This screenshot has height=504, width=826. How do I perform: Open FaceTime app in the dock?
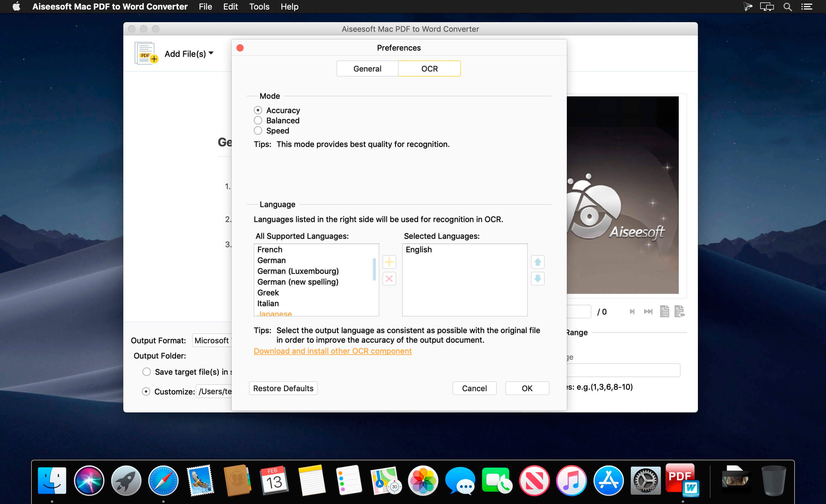point(497,481)
